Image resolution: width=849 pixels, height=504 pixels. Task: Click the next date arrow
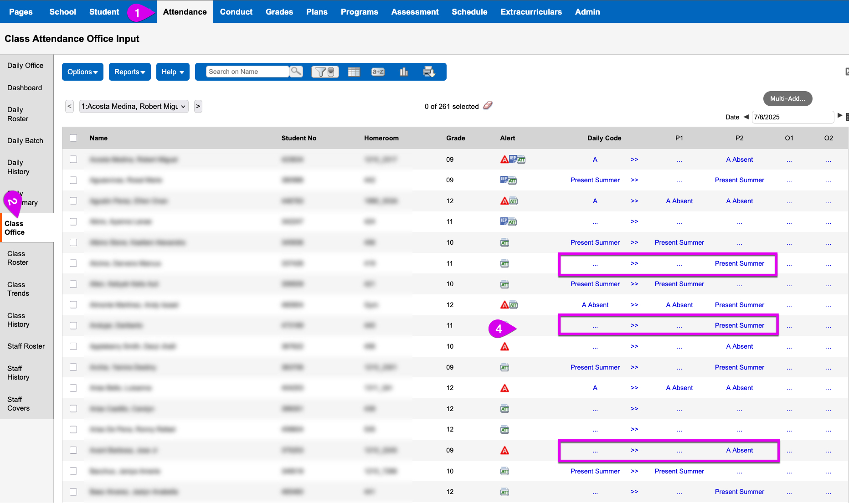tap(840, 115)
